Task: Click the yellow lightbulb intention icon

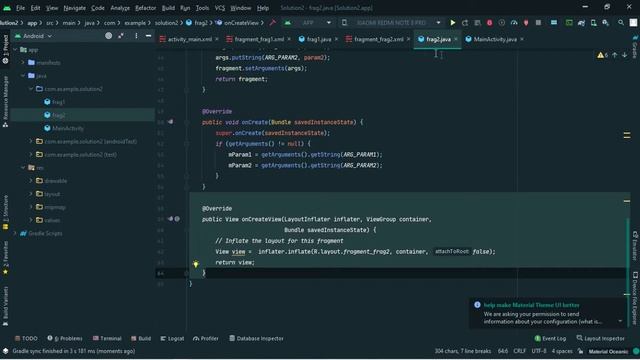Action: (x=196, y=264)
